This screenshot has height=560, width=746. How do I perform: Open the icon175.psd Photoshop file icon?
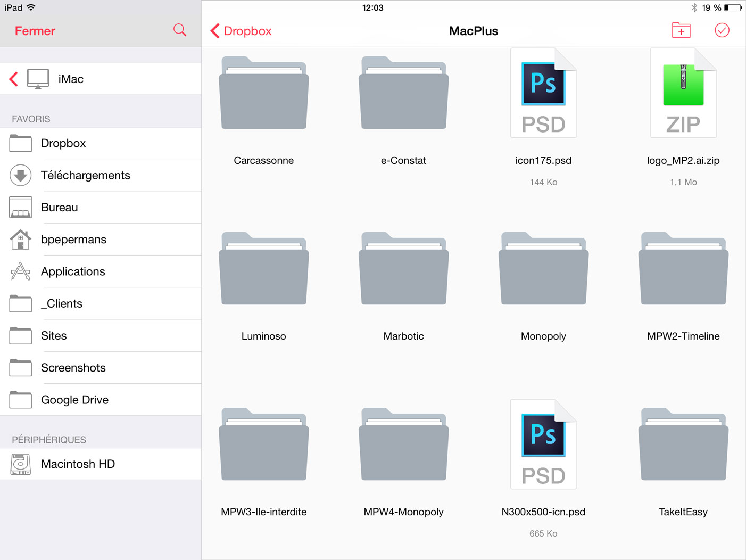[x=544, y=93]
